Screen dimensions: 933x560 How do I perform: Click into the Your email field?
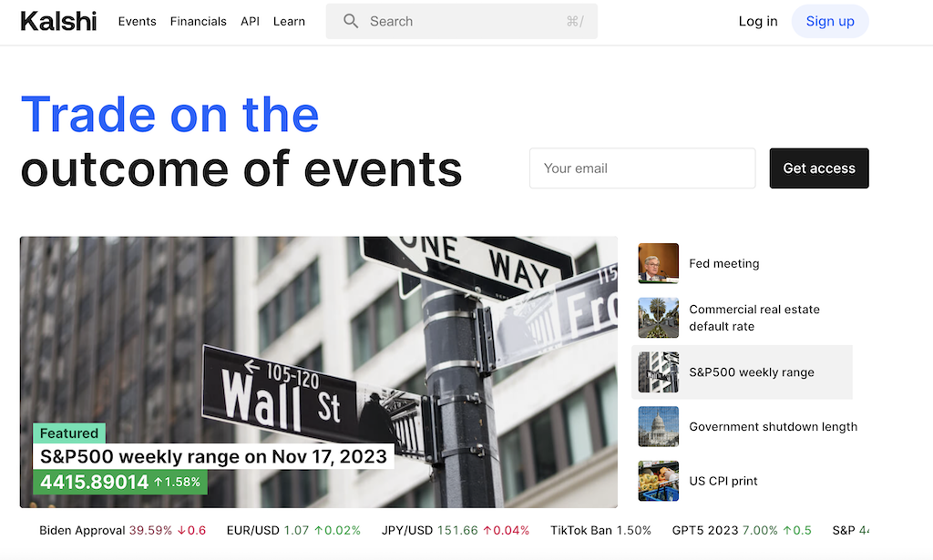tap(642, 168)
